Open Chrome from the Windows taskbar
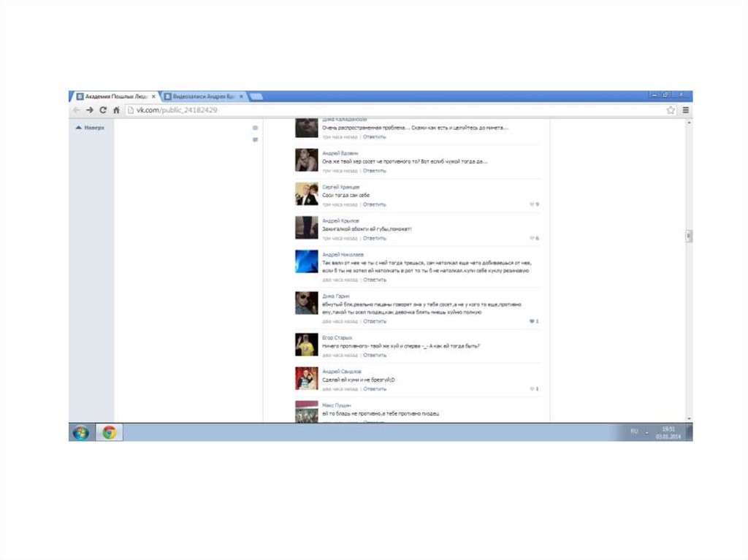The height and width of the screenshot is (560, 748). [109, 432]
